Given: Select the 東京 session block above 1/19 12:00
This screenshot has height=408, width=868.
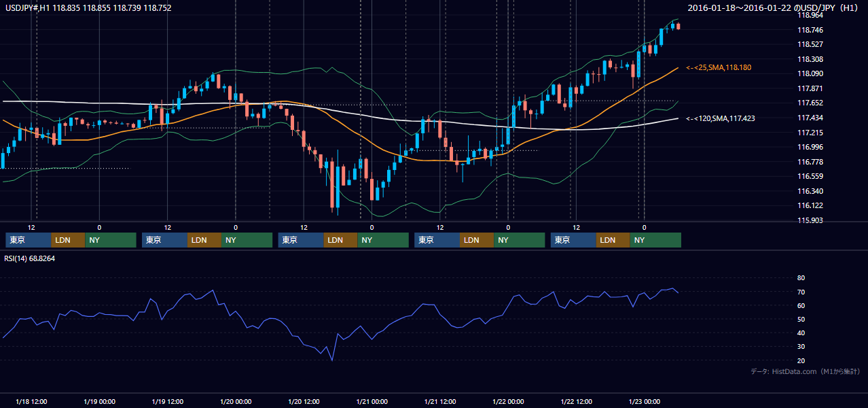Looking at the screenshot, I should pyautogui.click(x=164, y=240).
